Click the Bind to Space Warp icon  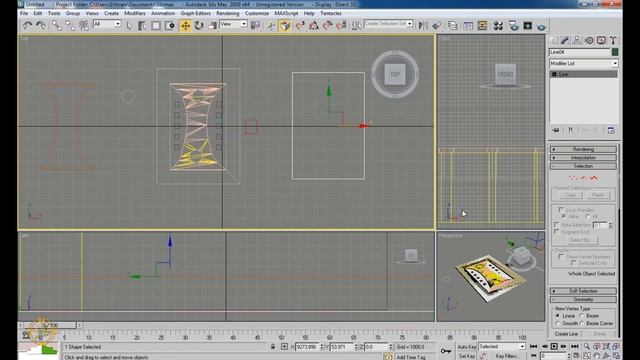pos(84,26)
